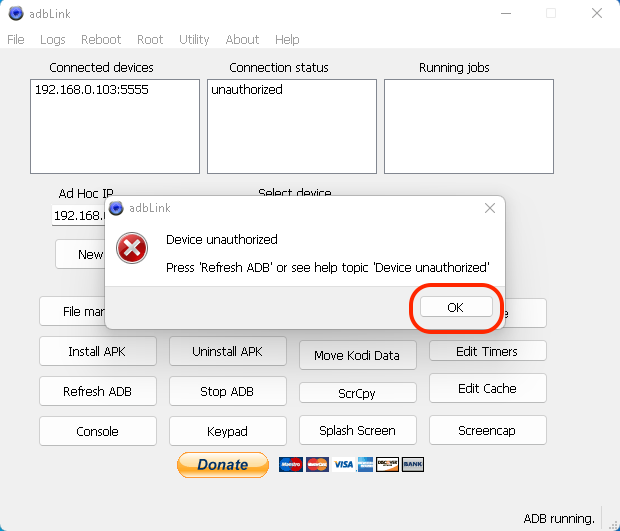
Task: Select 'unauthorized' in Connection status list
Action: 247,90
